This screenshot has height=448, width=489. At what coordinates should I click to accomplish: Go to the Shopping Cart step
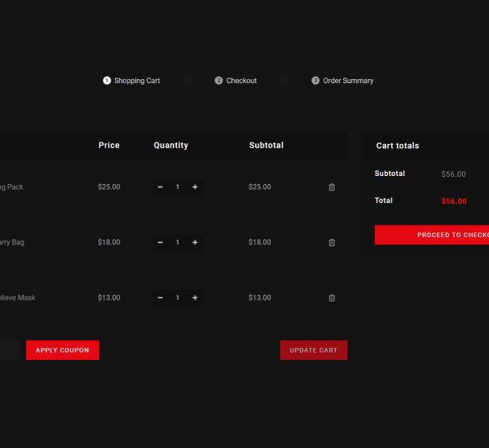132,81
